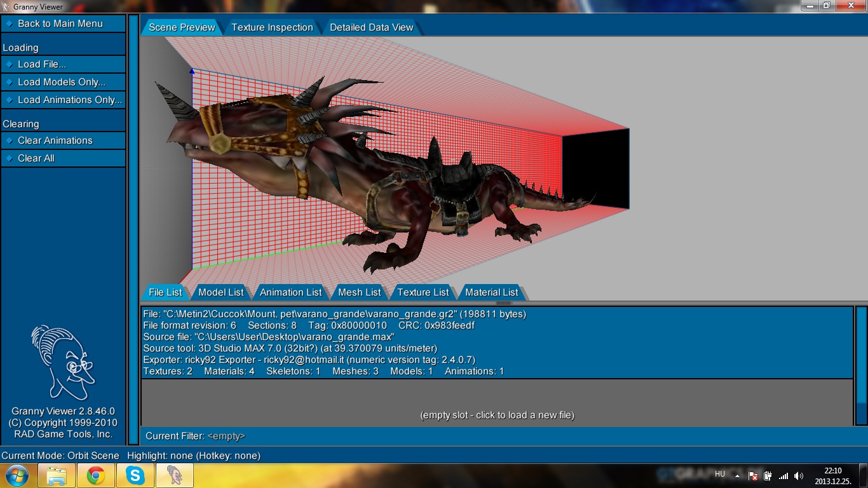This screenshot has width=868, height=488.
Task: Open the Material List tab
Action: click(492, 292)
